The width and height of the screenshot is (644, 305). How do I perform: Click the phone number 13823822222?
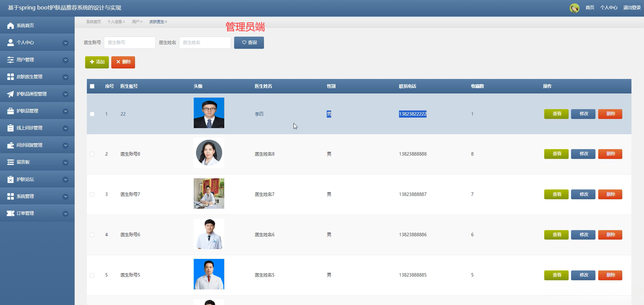tap(413, 114)
